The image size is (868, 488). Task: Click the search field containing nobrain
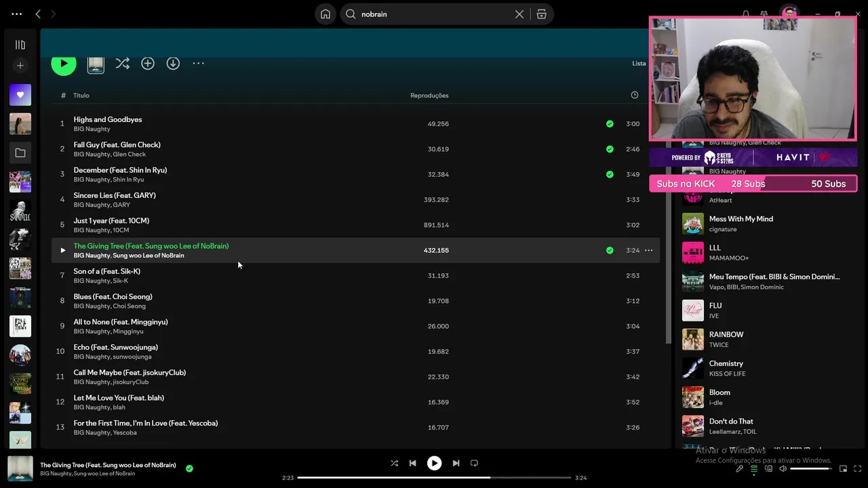[434, 14]
